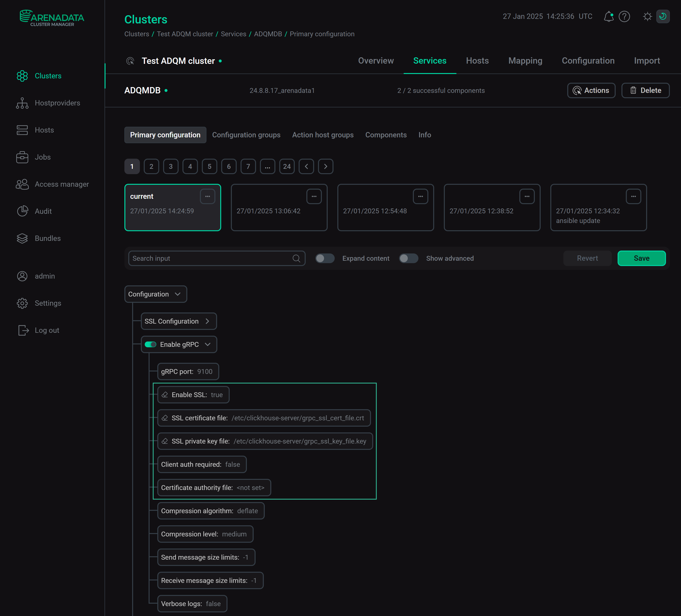The image size is (681, 616).
Task: Select Action host groups subtab
Action: click(323, 135)
